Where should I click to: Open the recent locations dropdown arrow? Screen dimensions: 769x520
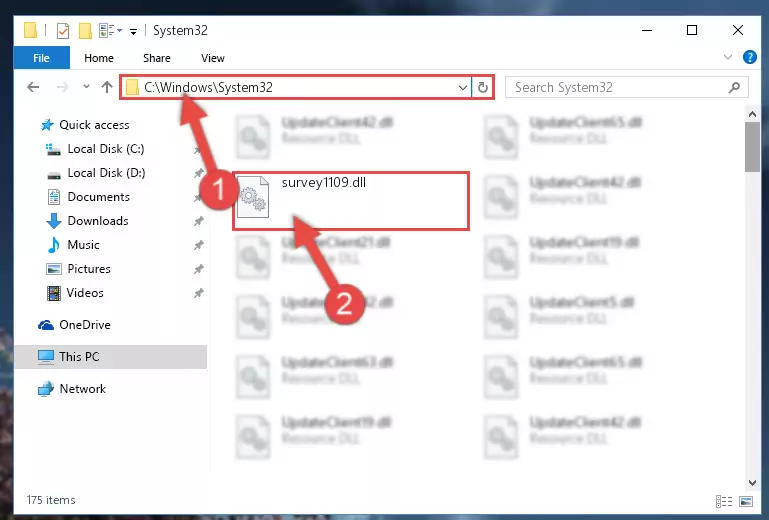tap(86, 87)
